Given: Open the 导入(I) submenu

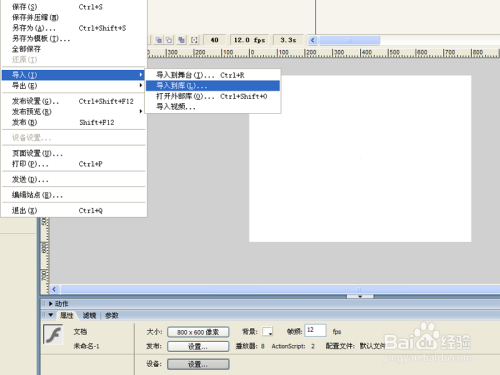Looking at the screenshot, I should pos(74,75).
